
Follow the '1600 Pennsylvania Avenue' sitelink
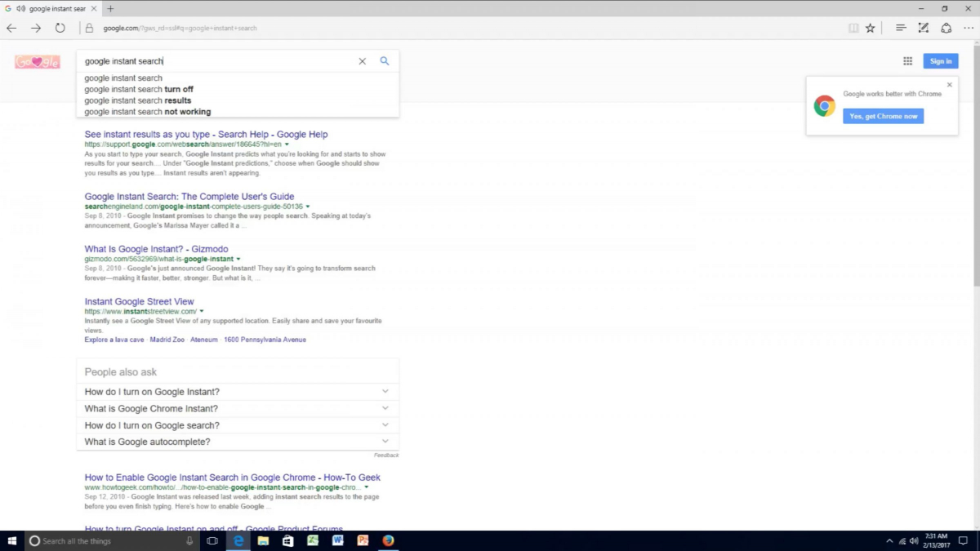click(265, 340)
